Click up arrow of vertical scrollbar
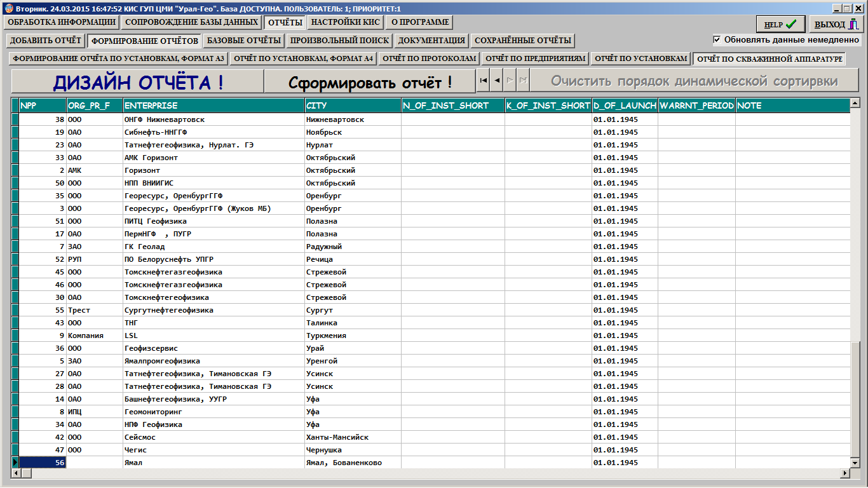 tap(855, 103)
